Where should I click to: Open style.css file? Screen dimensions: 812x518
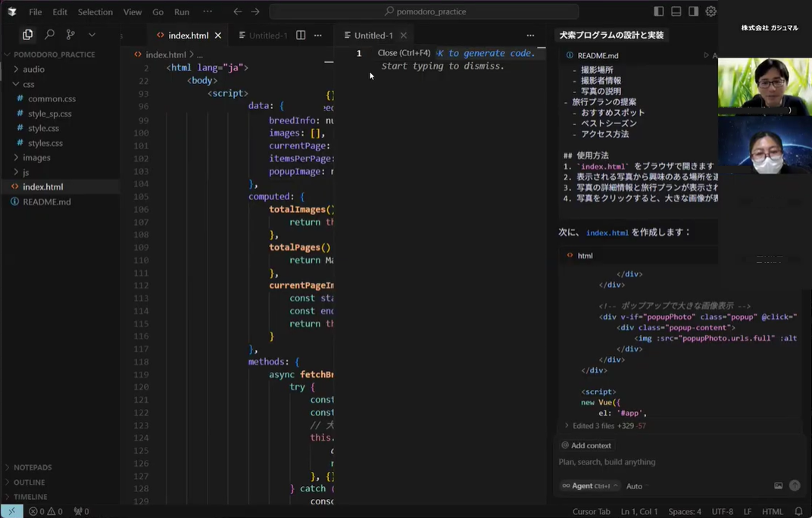click(x=43, y=128)
